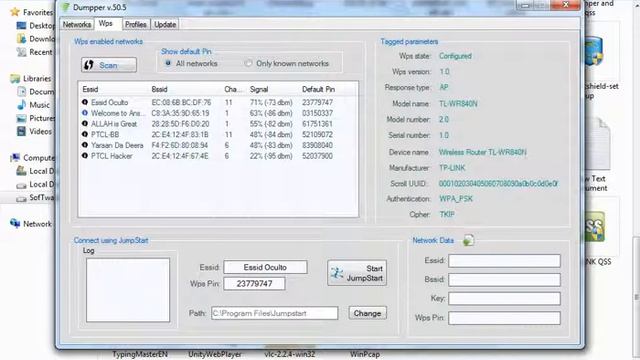640x360 pixels.
Task: Click the Explorer window vertical scrollbar
Action: [x=636, y=298]
